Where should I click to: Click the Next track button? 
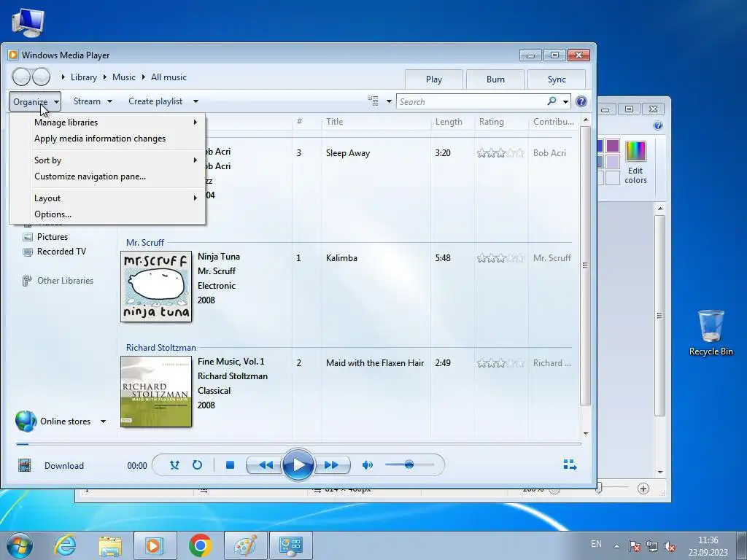point(332,464)
